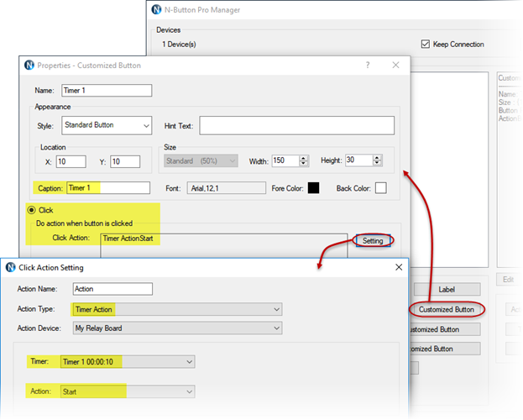
Task: Click the Font field showing Arial,12,1
Action: tap(227, 188)
